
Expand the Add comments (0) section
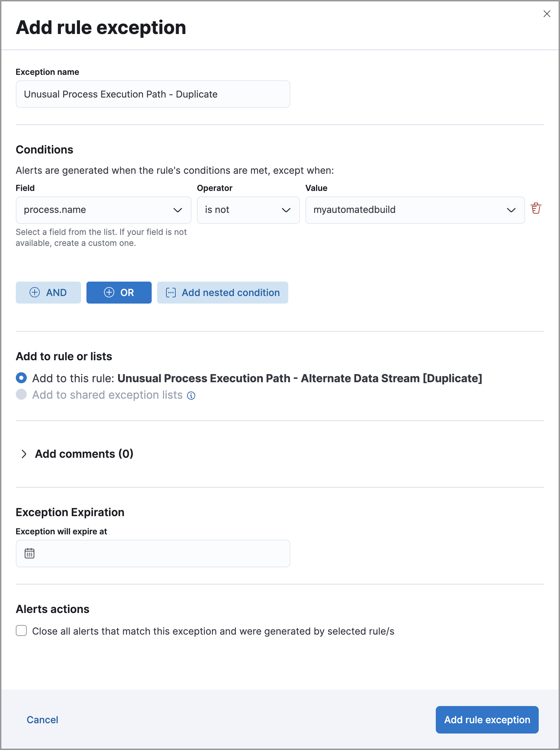coord(24,454)
